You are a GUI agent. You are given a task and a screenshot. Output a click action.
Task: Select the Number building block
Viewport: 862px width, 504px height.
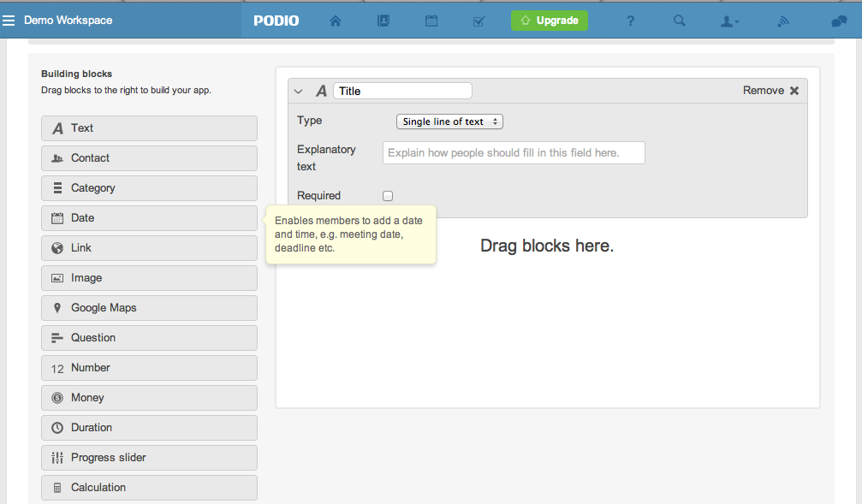coord(149,368)
